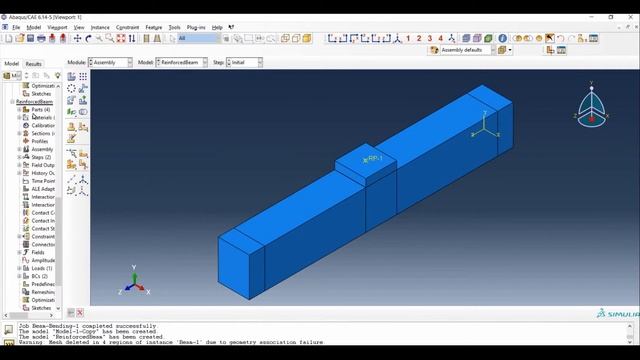The height and width of the screenshot is (360, 640).
Task: Click the Linear Pattern grid icon
Action: 83,76
